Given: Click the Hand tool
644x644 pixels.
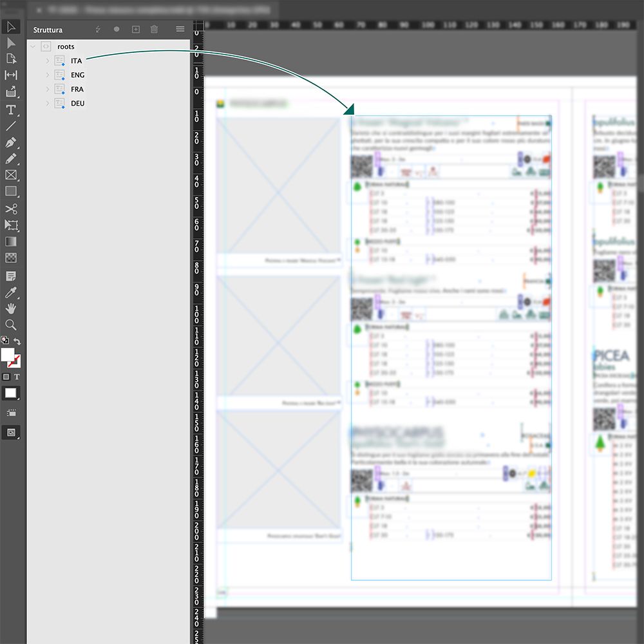Looking at the screenshot, I should click(x=11, y=309).
